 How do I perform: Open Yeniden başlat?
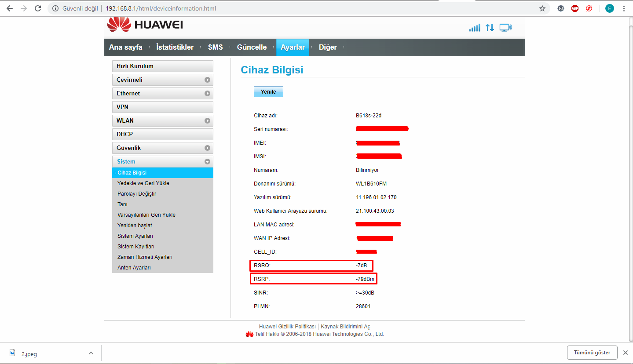[x=135, y=226]
